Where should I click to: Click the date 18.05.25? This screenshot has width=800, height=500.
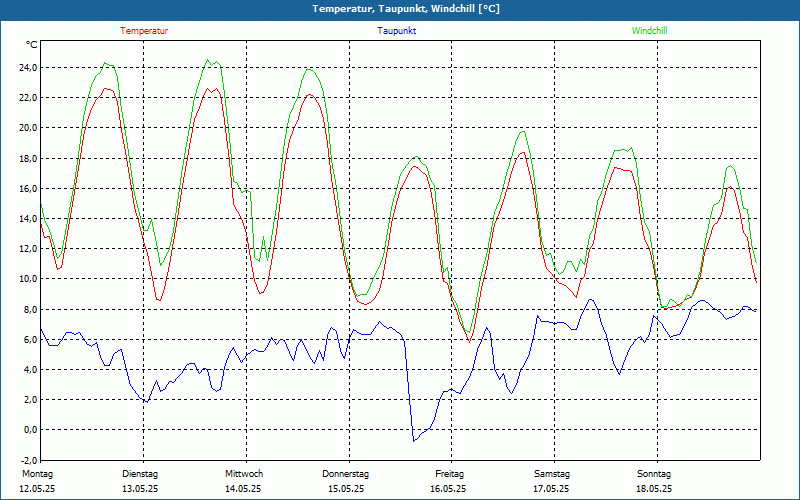coord(654,489)
